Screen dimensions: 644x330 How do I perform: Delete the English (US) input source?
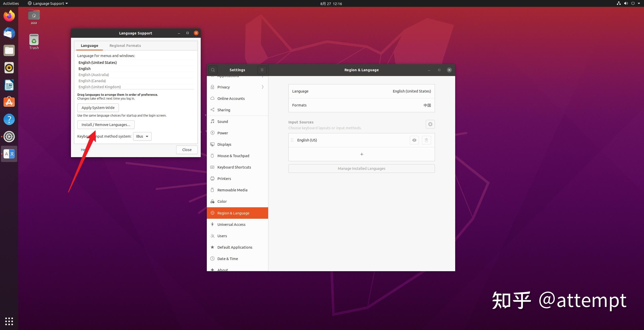426,140
